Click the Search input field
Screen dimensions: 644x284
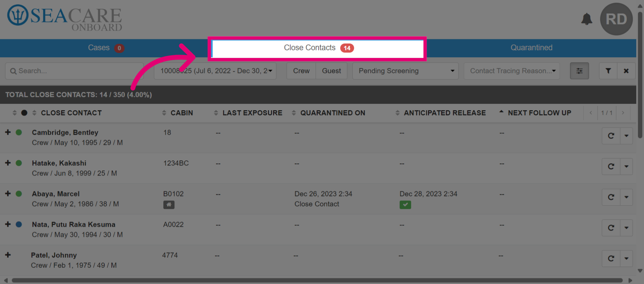coord(74,71)
